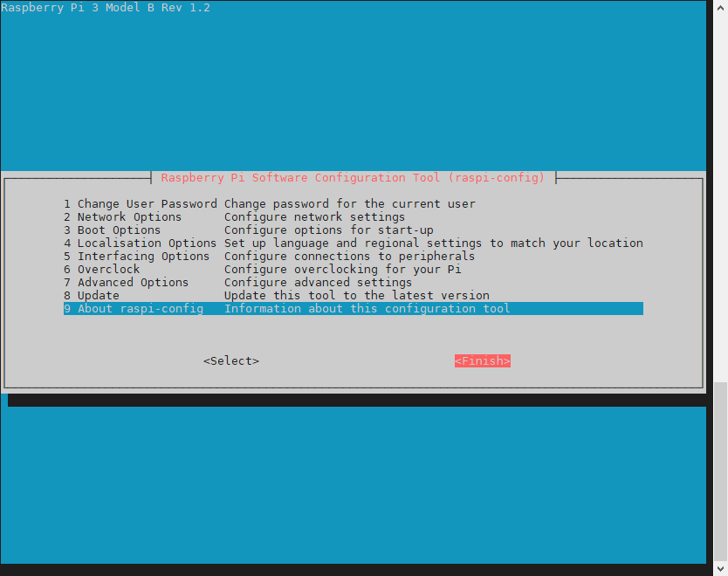Image resolution: width=728 pixels, height=576 pixels.
Task: Select Localisation Options entry
Action: click(x=354, y=243)
